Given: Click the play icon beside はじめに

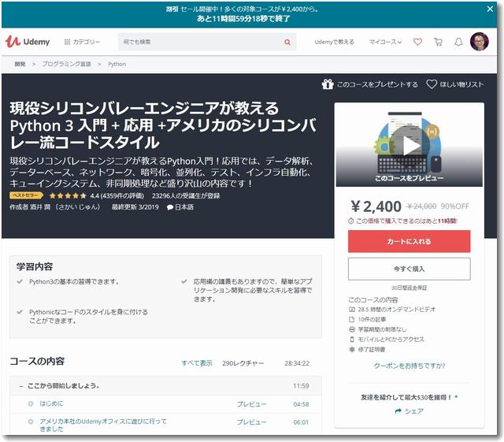Looking at the screenshot, I should point(31,403).
